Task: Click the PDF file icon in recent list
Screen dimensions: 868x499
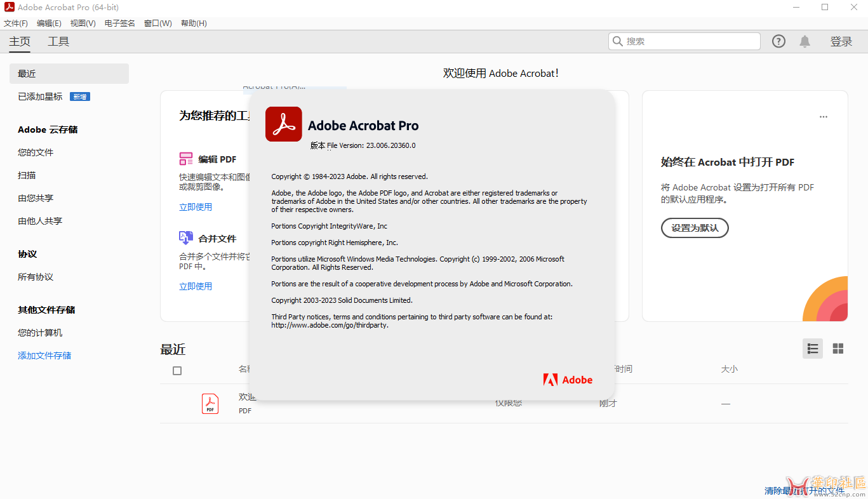Action: pos(210,404)
